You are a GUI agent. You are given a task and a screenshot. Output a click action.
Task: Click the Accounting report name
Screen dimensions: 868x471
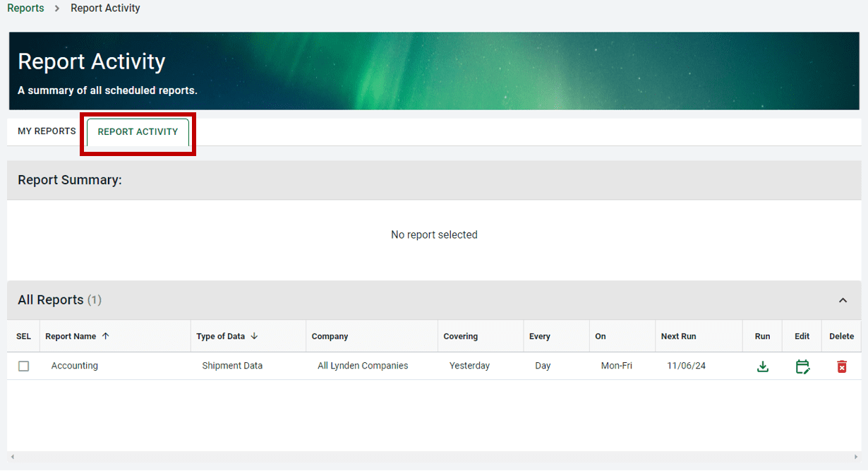click(74, 366)
